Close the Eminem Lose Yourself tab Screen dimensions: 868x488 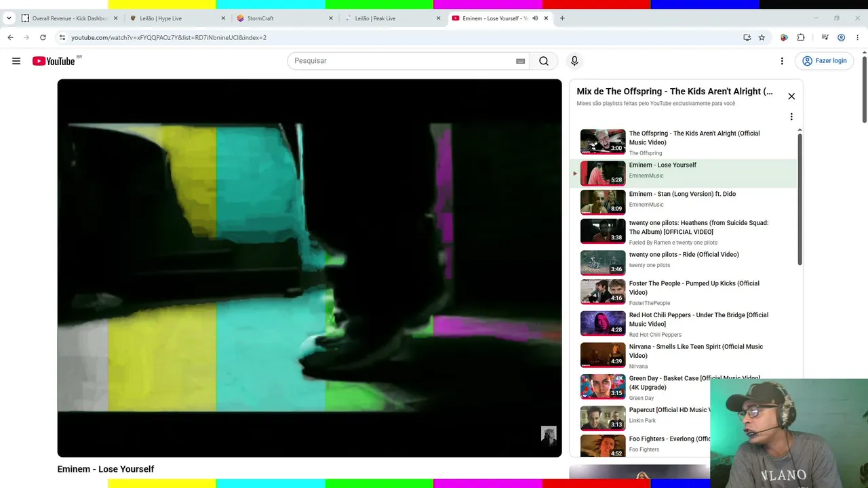(x=546, y=18)
